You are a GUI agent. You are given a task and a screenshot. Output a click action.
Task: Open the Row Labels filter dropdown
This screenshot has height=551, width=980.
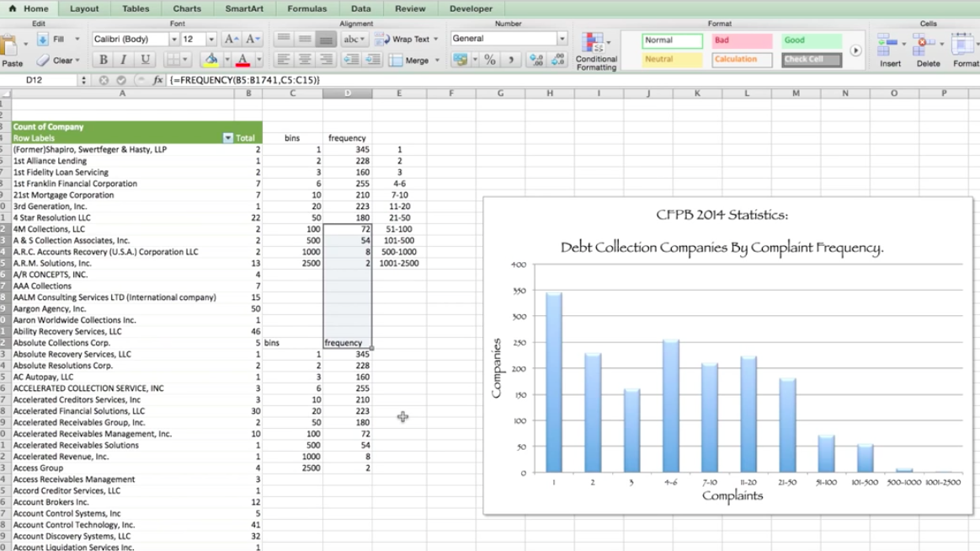(x=227, y=138)
